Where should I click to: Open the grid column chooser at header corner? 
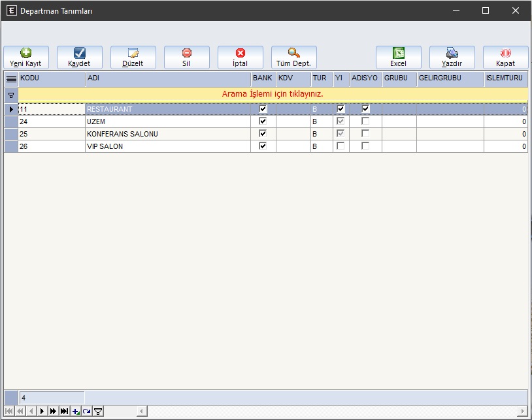[x=11, y=78]
